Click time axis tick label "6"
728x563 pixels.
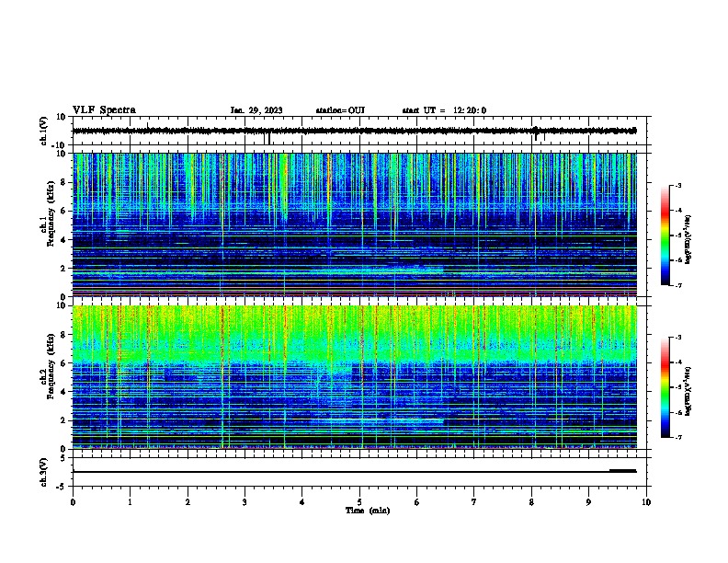click(417, 502)
